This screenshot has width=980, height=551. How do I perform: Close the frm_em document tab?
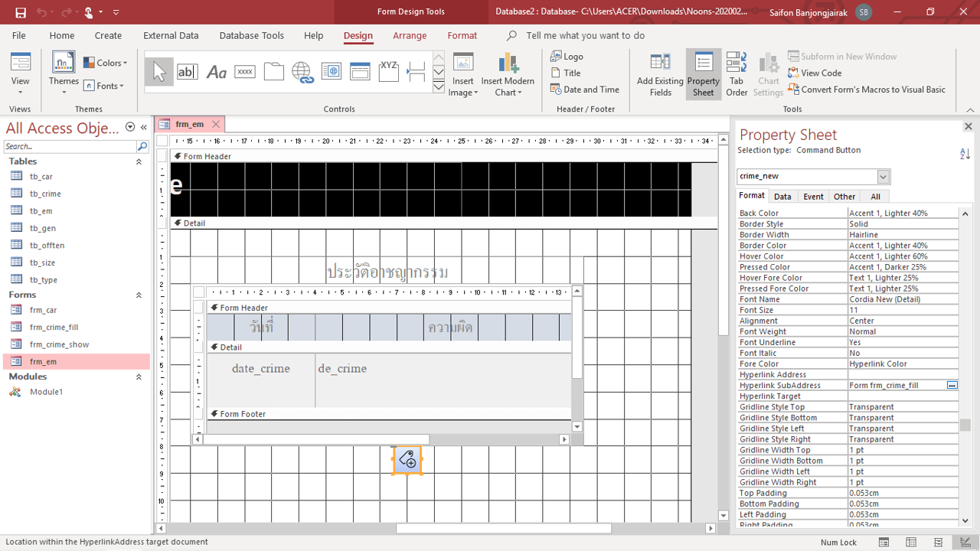[216, 124]
